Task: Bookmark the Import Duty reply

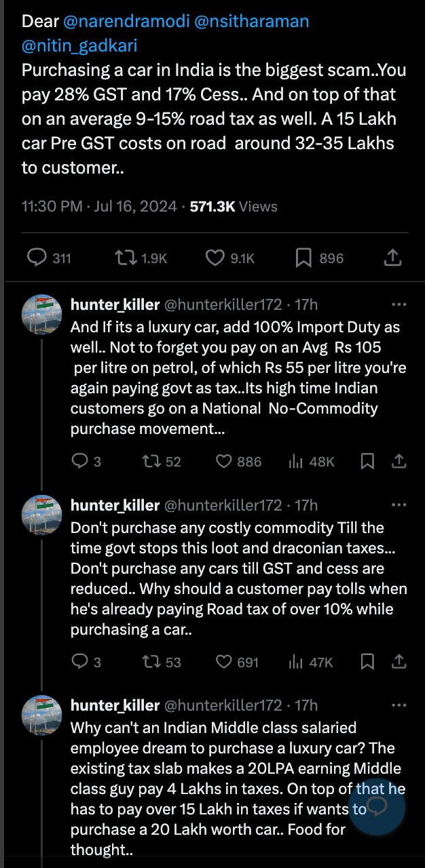Action: pos(367,461)
